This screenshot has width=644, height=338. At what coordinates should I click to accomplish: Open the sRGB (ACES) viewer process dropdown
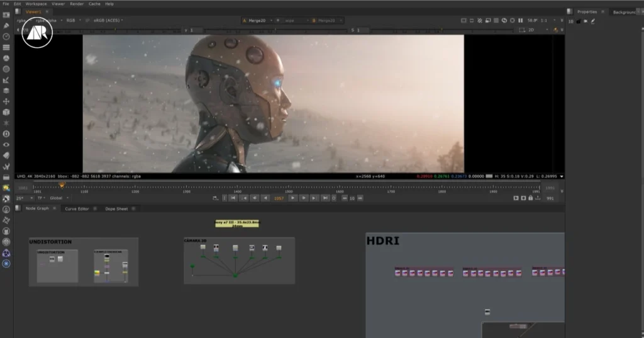108,20
